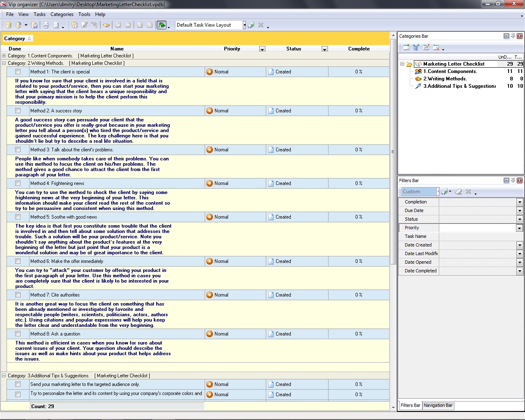Open the Tasks menu
The height and width of the screenshot is (420, 525).
pyautogui.click(x=39, y=14)
